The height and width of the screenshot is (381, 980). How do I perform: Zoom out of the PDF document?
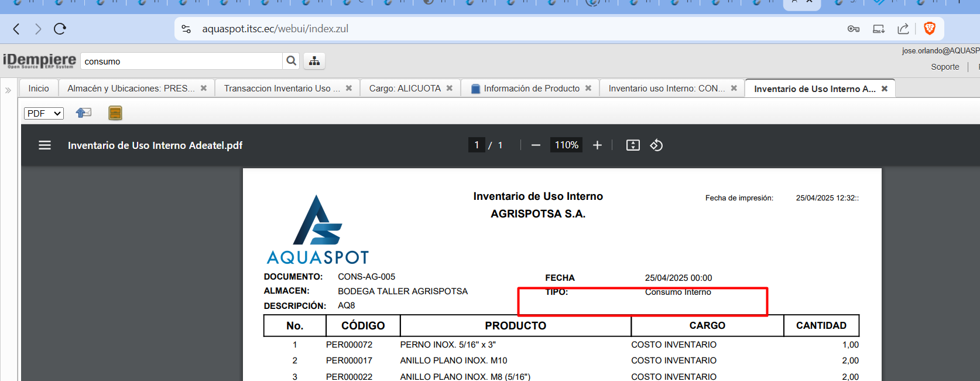[536, 145]
